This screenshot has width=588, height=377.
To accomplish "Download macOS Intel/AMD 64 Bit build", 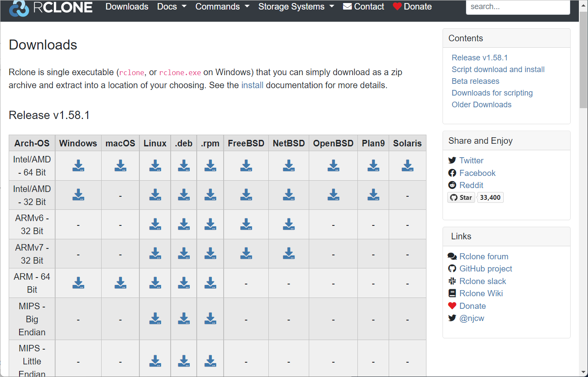I will click(x=120, y=165).
